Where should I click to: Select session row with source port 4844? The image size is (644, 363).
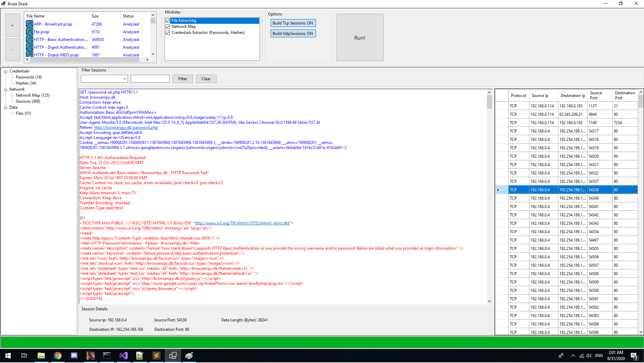tap(566, 114)
